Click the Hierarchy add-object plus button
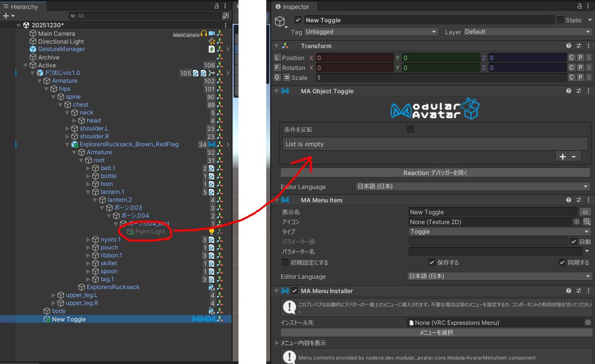Screen dimensions: 595x364 (x=5, y=16)
